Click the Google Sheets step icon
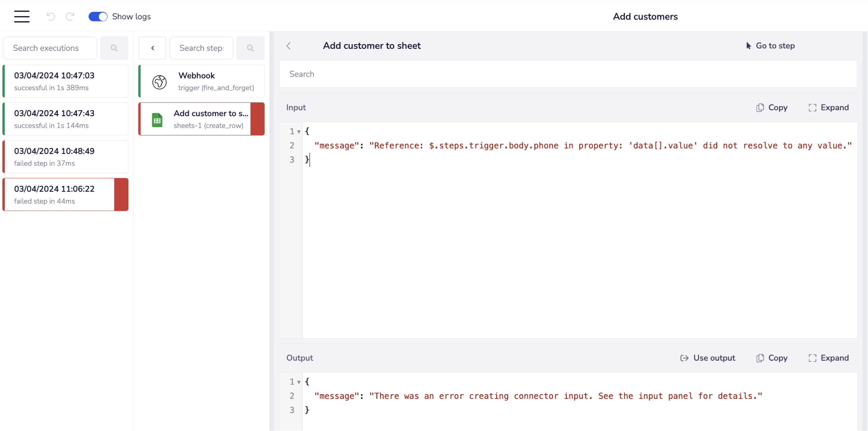This screenshot has width=868, height=431. (157, 120)
